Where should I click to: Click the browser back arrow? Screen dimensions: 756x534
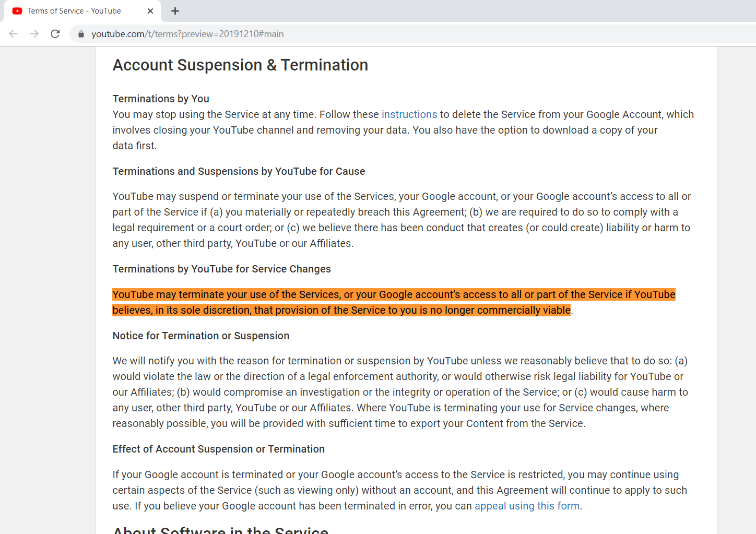click(x=14, y=34)
